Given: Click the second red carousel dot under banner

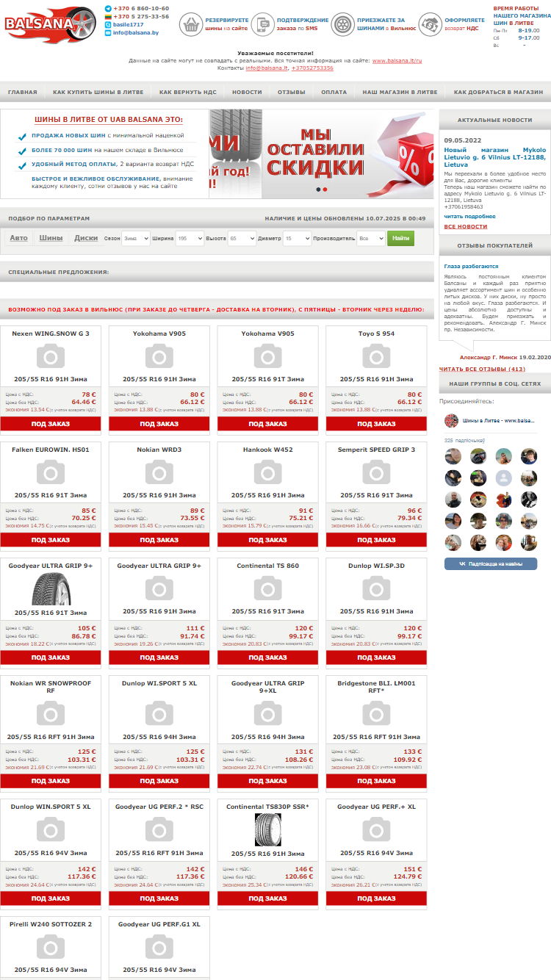Looking at the screenshot, I should 325,190.
